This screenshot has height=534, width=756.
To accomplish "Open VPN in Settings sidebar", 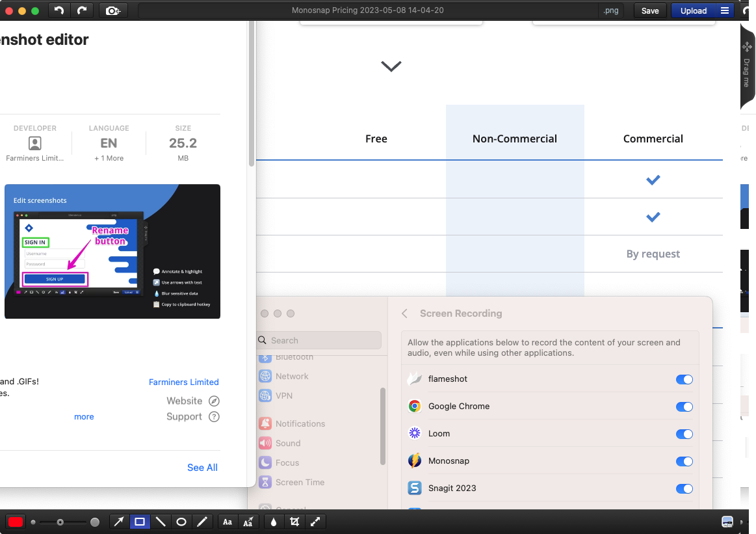I will pos(276,395).
